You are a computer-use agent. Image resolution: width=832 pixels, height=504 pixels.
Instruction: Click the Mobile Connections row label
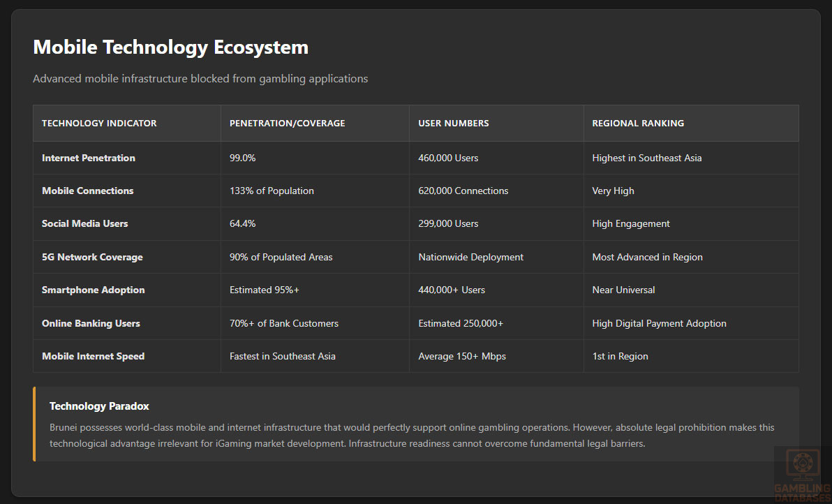87,191
